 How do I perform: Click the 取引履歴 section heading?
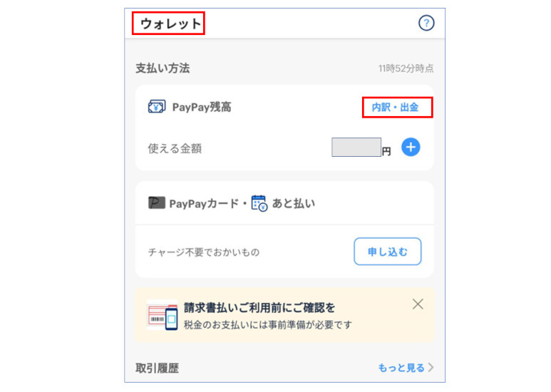click(x=158, y=368)
